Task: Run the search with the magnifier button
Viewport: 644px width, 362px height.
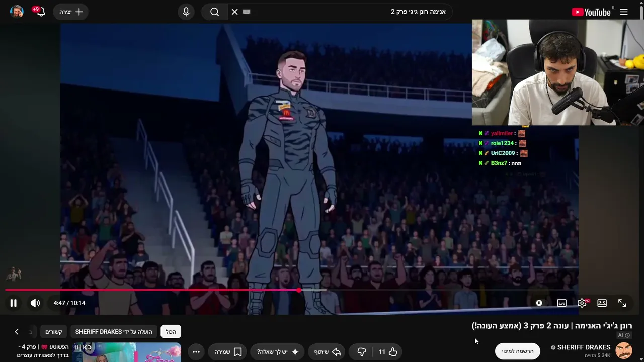Action: [x=215, y=12]
